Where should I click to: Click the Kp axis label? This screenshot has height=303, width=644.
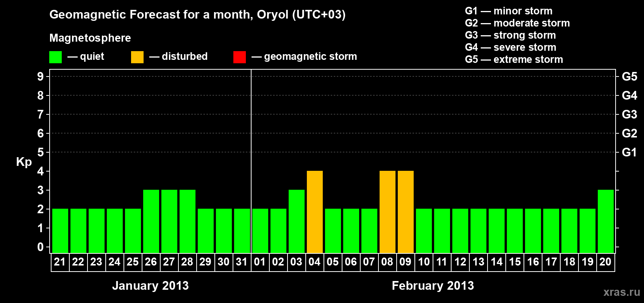point(24,162)
